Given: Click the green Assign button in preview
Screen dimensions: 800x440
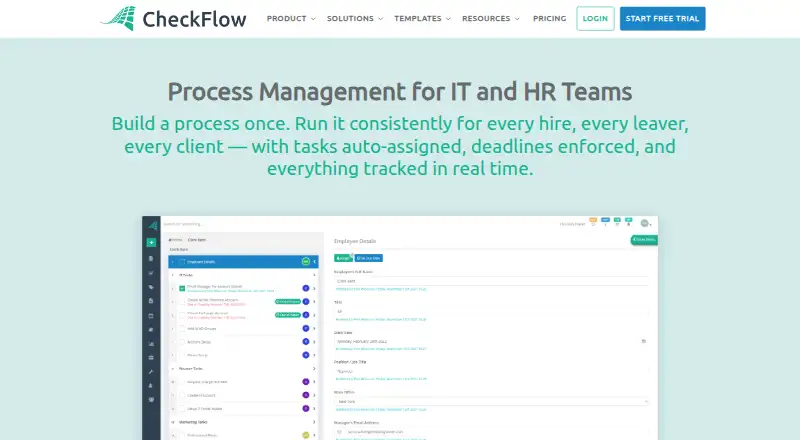Looking at the screenshot, I should pos(343,258).
